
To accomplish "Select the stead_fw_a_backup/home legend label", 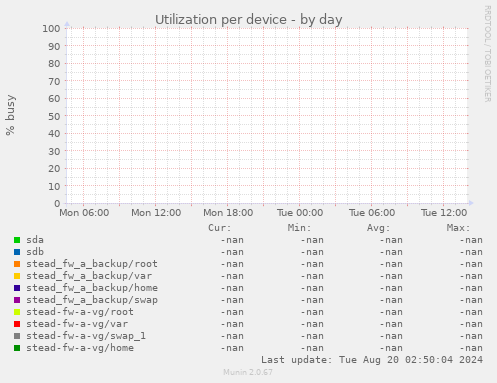I will point(92,288).
